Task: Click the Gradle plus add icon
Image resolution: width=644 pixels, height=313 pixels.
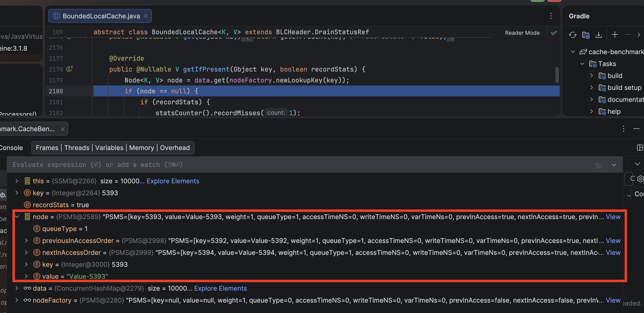Action: point(615,35)
